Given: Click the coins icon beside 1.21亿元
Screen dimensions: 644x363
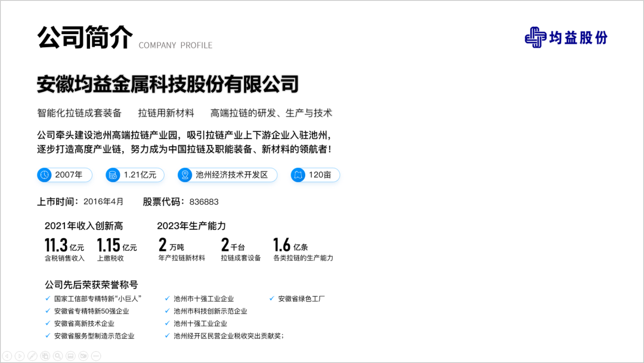Looking at the screenshot, I should (113, 175).
